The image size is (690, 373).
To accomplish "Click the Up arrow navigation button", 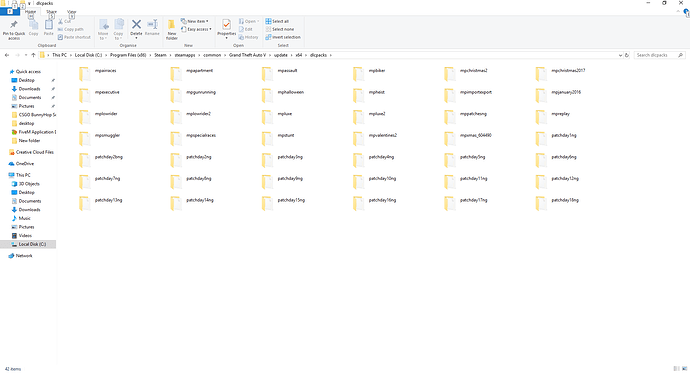I will (33, 55).
